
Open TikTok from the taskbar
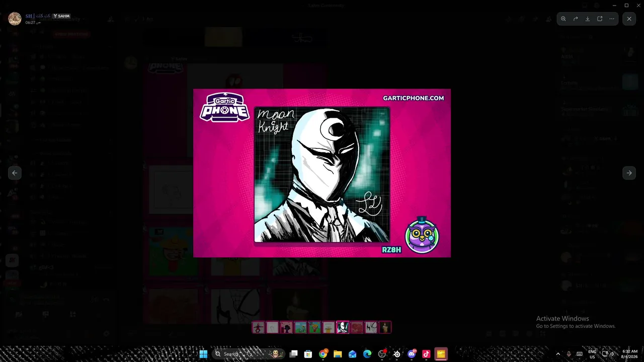click(x=426, y=354)
